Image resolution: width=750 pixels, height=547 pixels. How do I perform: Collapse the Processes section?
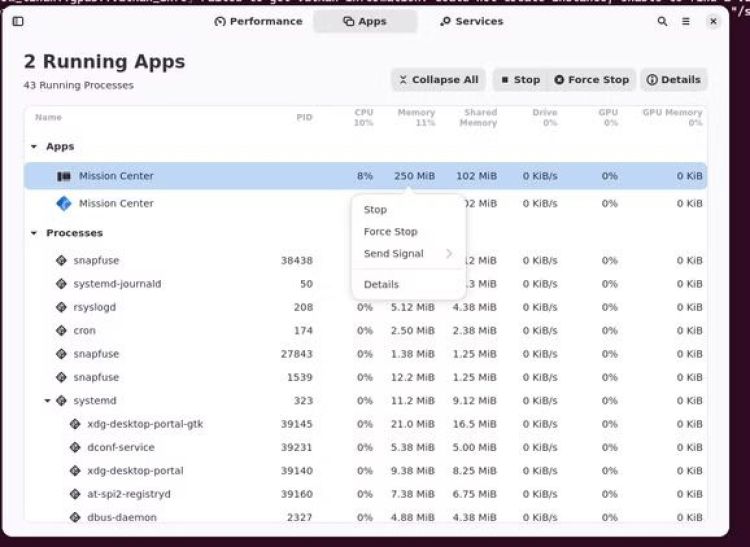pos(34,233)
